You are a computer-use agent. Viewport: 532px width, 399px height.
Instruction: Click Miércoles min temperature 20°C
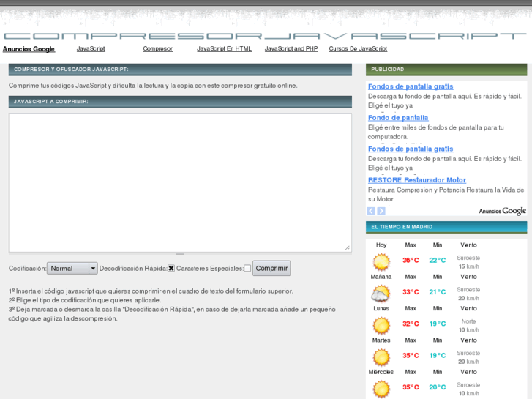(438, 387)
